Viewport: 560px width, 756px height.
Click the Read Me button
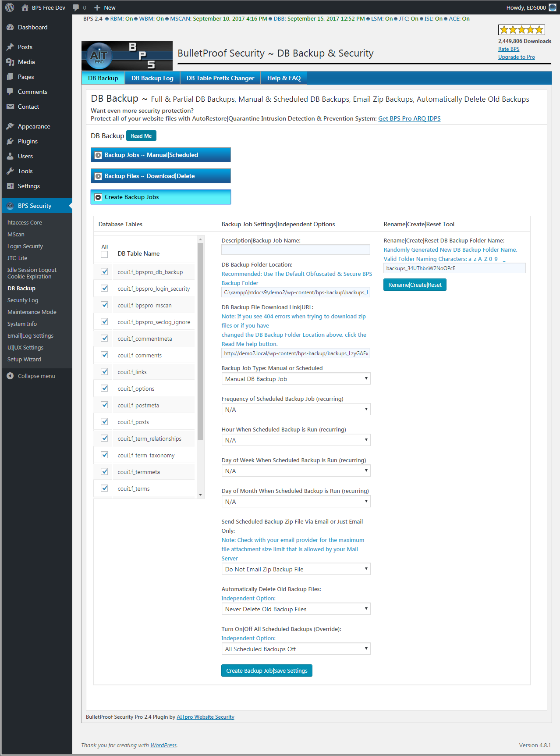pyautogui.click(x=141, y=136)
